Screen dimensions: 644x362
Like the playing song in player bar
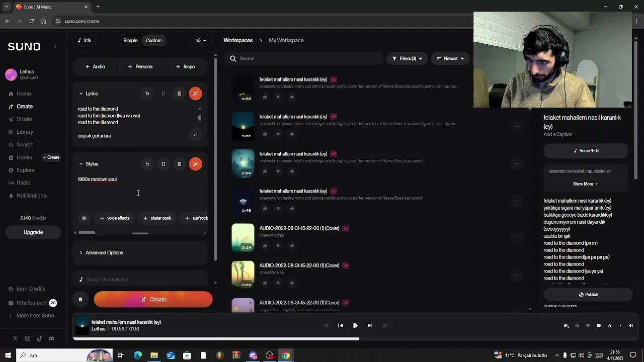pyautogui.click(x=577, y=325)
